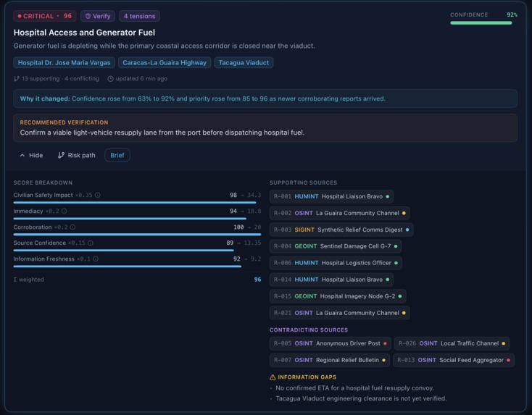Click the Verify shield badge
The height and width of the screenshot is (415, 532).
point(98,16)
